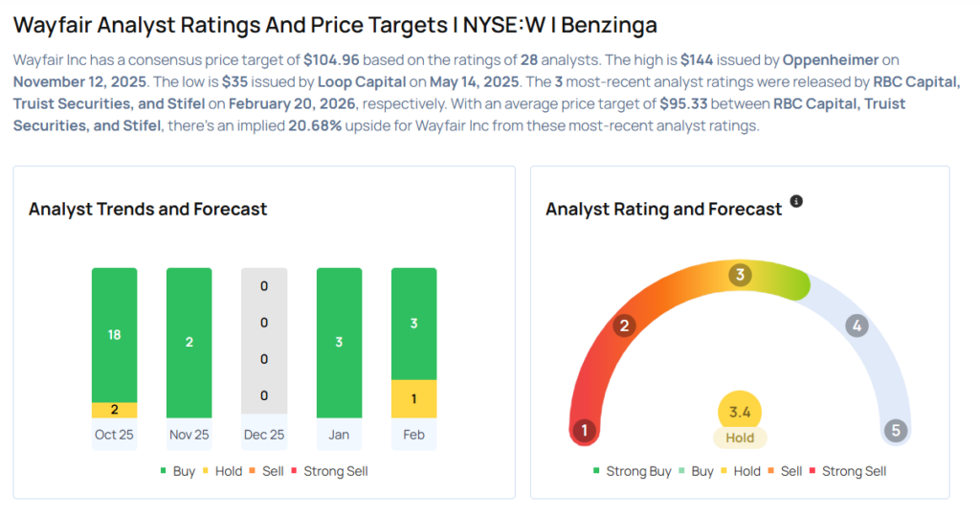Image resolution: width=980 pixels, height=517 pixels.
Task: Click the Oct 25 yellow Hold segment
Action: pyautogui.click(x=114, y=410)
